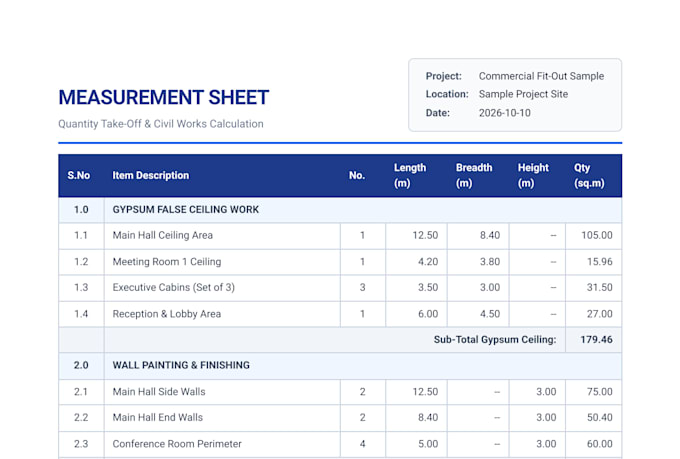
Task: Click section number 2.0
Action: tap(81, 365)
